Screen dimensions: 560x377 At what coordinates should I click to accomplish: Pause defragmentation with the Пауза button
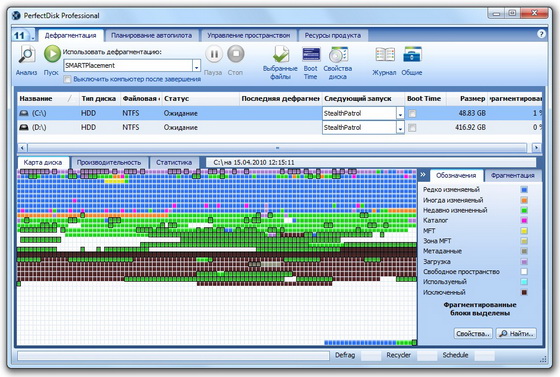(x=214, y=54)
